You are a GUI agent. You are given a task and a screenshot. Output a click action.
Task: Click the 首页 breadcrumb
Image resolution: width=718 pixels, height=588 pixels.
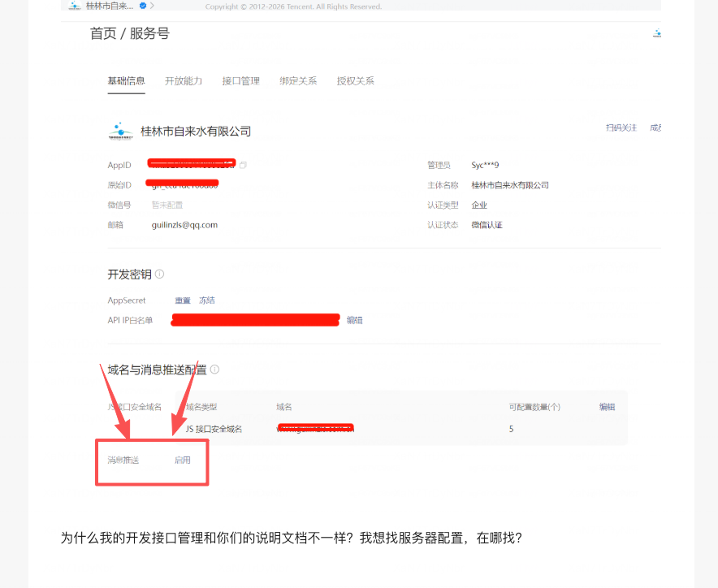103,33
